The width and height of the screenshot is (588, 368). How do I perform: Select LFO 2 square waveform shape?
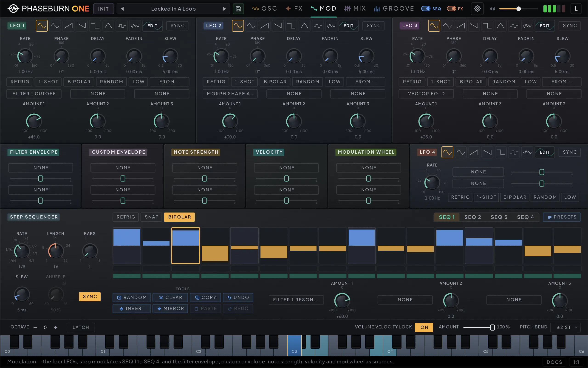point(291,26)
